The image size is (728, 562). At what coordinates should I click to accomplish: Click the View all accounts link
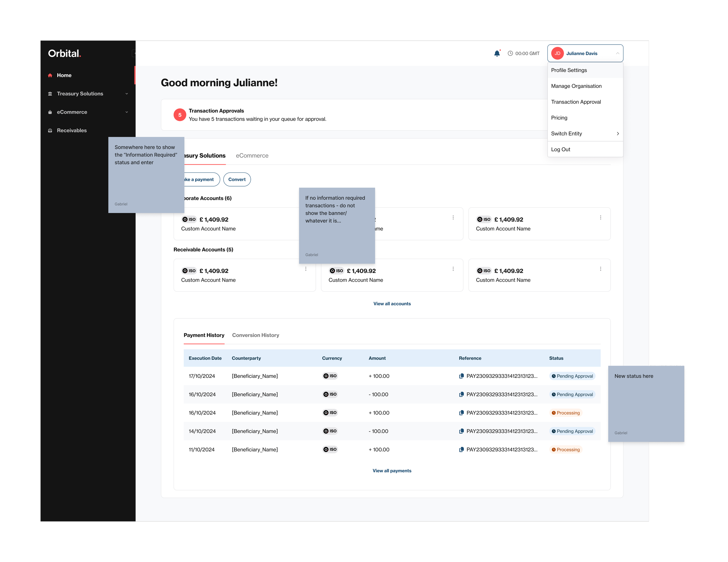pyautogui.click(x=392, y=304)
